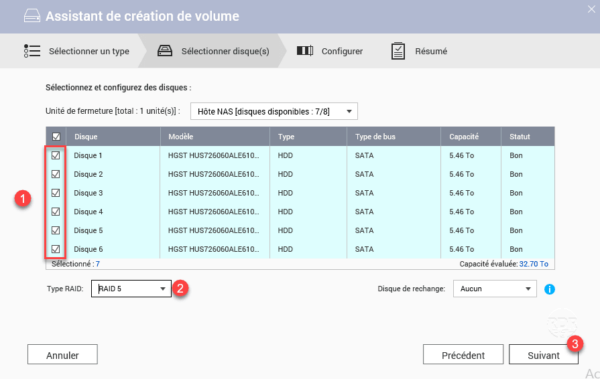The image size is (600, 379).
Task: Go to the Résumé step
Action: [x=419, y=51]
